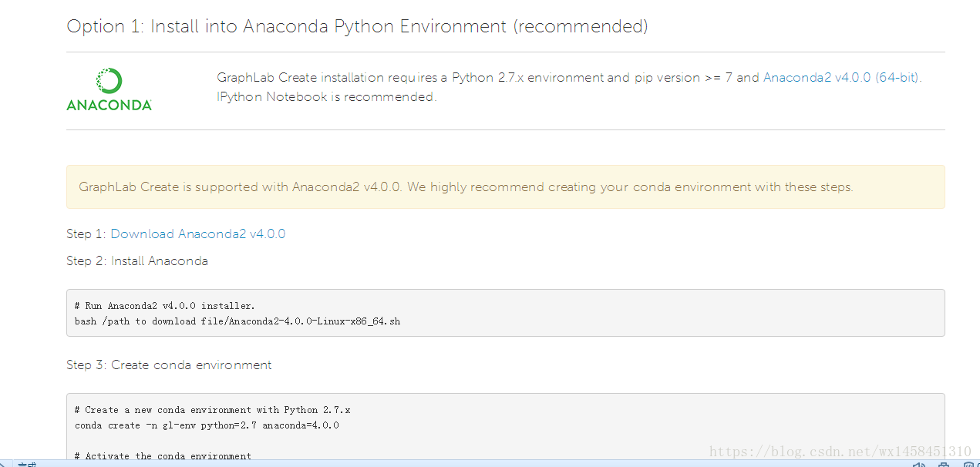Click the 'Step 3: Create conda environment' line

(169, 365)
